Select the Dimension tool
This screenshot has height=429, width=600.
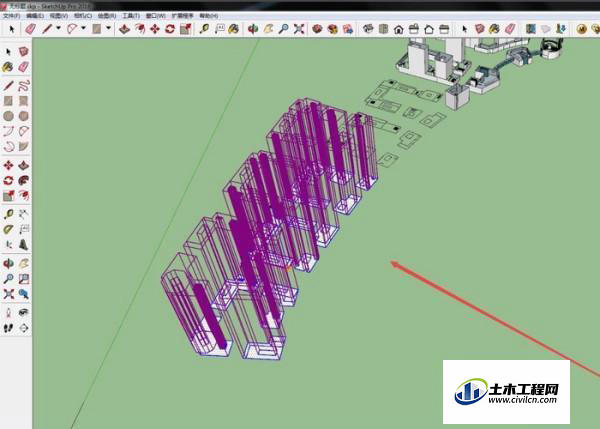(24, 214)
